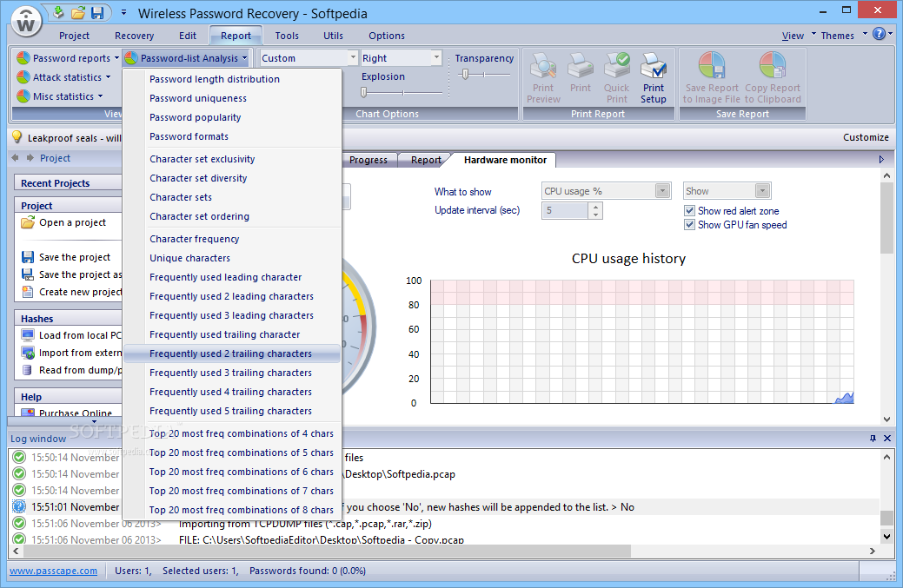Viewport: 903px width, 588px height.
Task: Open the Themes dropdown
Action: [x=844, y=36]
